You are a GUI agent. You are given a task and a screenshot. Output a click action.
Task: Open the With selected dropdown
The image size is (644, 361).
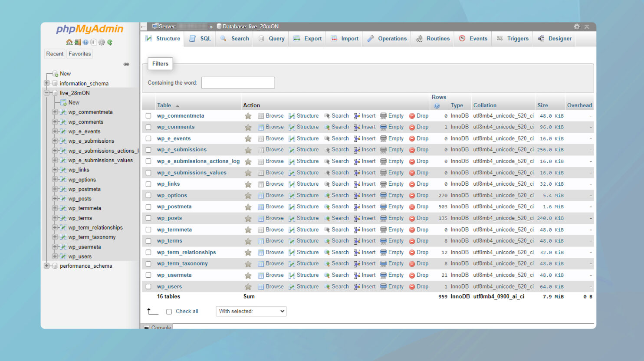(x=251, y=311)
